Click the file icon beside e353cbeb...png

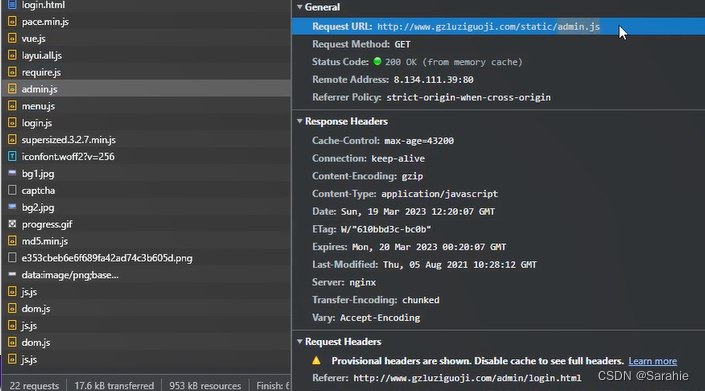(12, 258)
